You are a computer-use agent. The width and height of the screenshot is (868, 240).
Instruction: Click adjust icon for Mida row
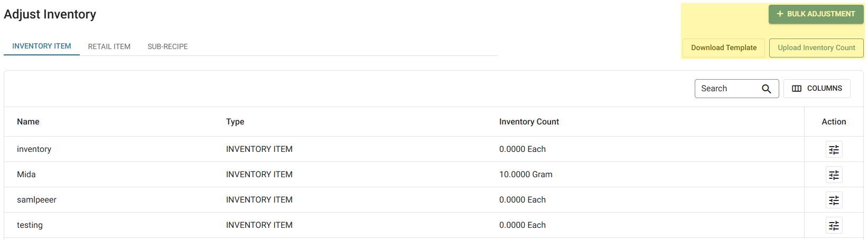(x=834, y=175)
